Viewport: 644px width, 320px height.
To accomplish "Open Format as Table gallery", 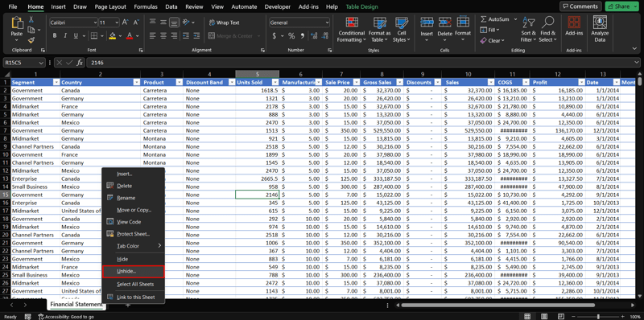I will click(379, 30).
